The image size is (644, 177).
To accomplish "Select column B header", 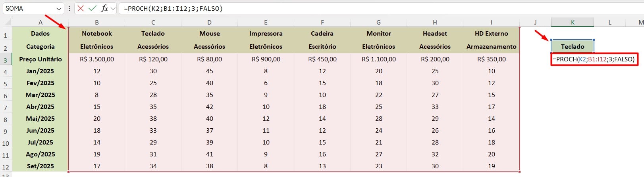I will pyautogui.click(x=97, y=23).
